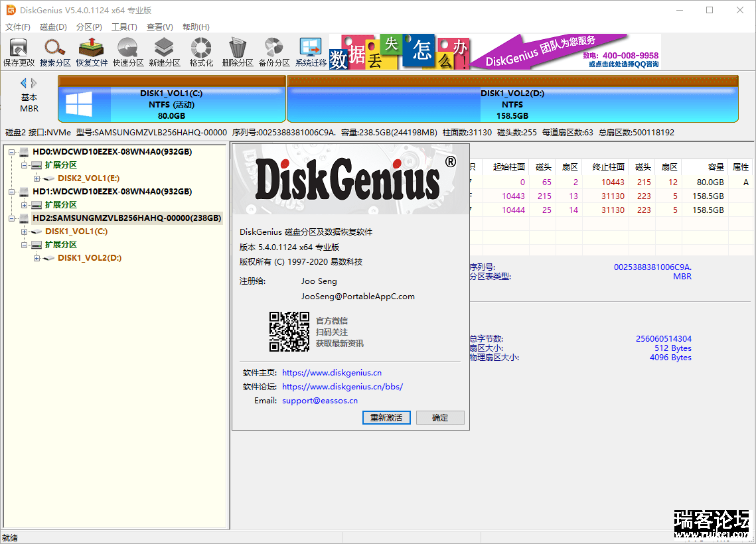Click the 80.0GB capacity cell
Viewport: 756px width, 544px height.
tap(710, 182)
